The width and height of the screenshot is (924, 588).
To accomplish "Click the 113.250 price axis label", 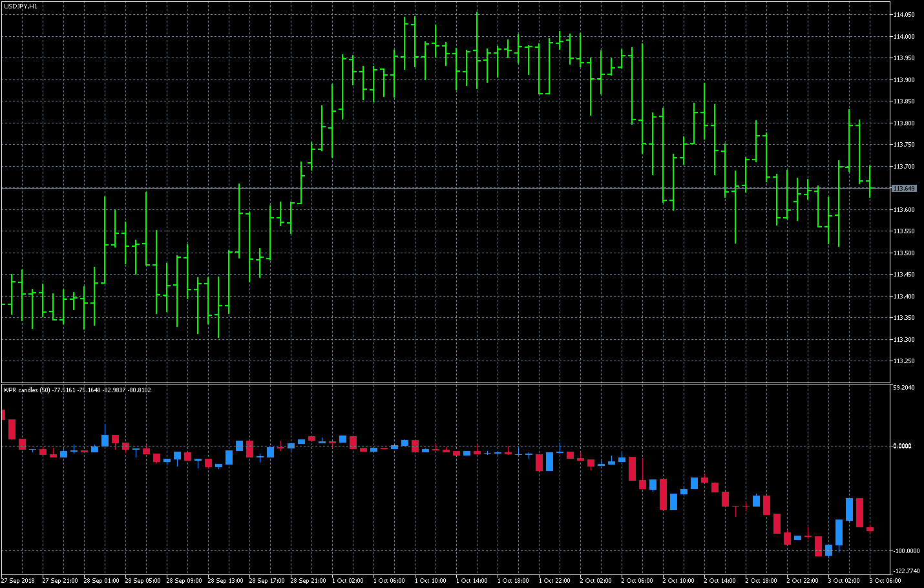I will [904, 361].
